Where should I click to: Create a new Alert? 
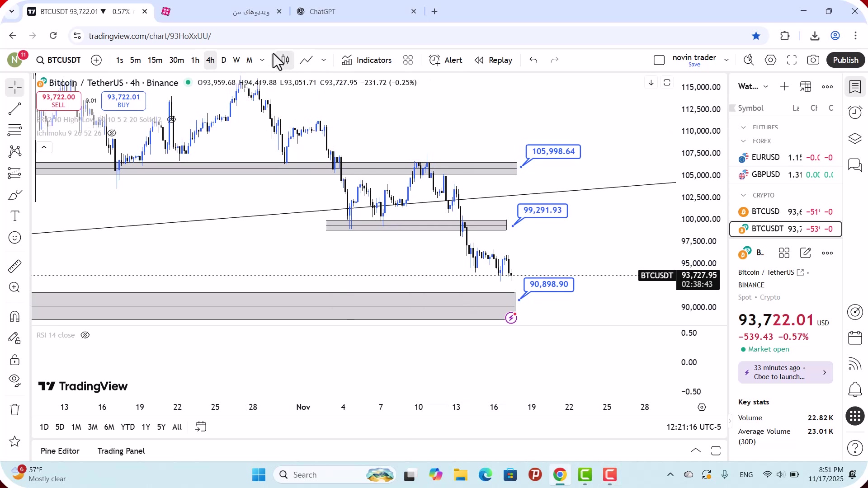point(445,60)
